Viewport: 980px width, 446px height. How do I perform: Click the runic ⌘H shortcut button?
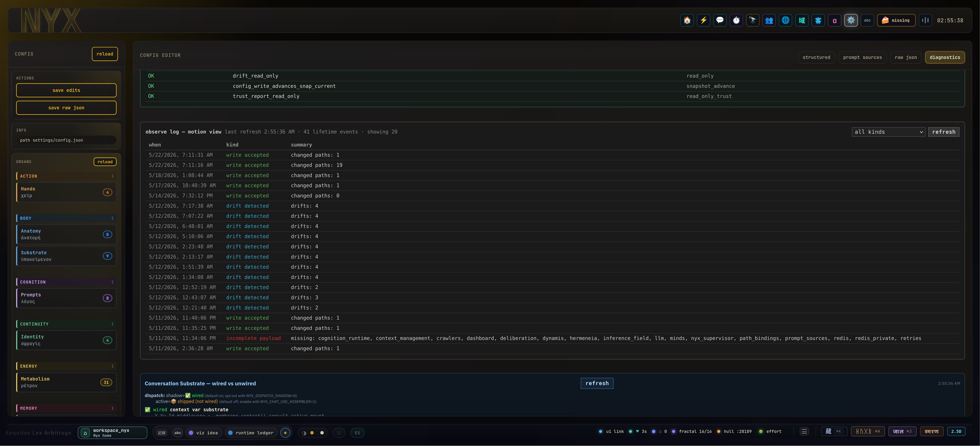[x=868, y=431]
